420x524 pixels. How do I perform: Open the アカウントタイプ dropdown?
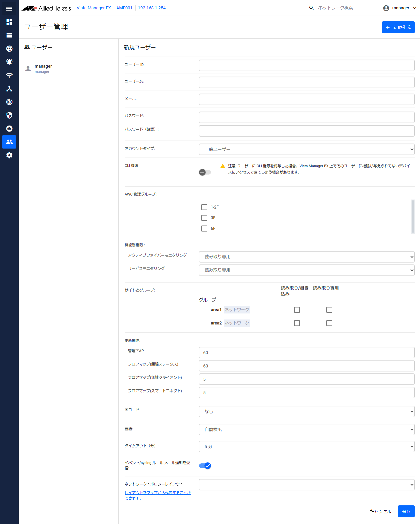coord(306,149)
